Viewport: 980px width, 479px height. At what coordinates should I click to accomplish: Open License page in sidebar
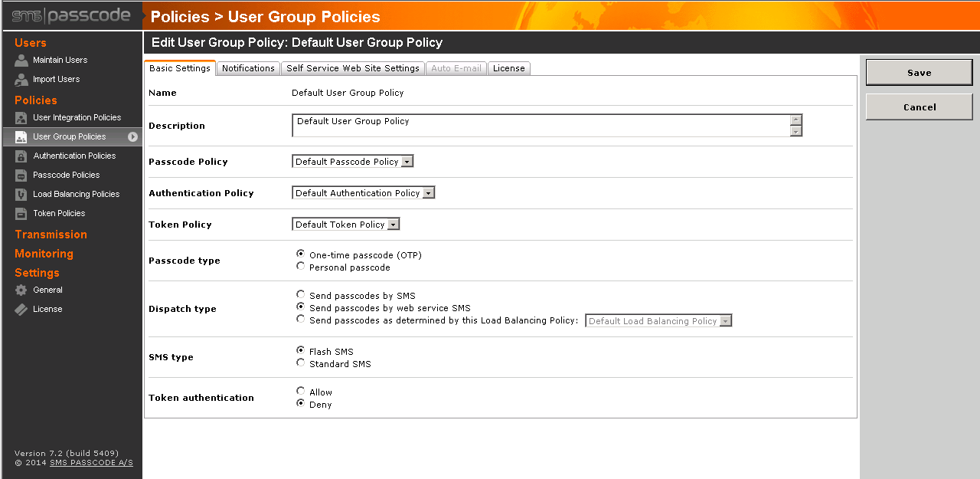tap(47, 309)
